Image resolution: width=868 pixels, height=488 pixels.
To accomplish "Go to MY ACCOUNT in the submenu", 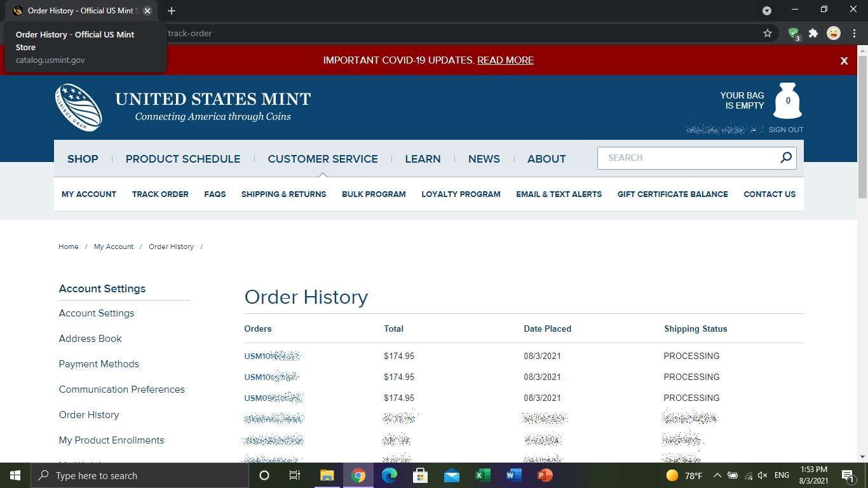I will pyautogui.click(x=89, y=194).
